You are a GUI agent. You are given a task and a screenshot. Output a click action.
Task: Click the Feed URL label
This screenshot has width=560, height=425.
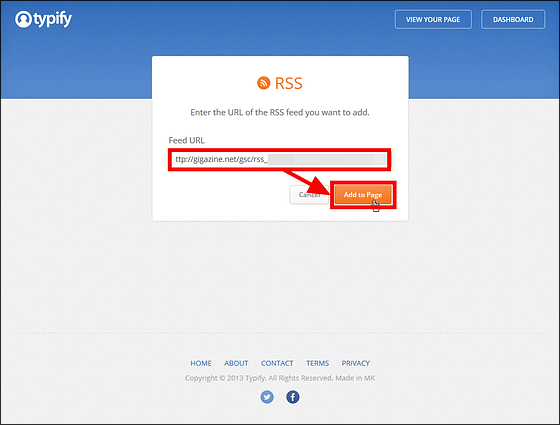click(186, 140)
